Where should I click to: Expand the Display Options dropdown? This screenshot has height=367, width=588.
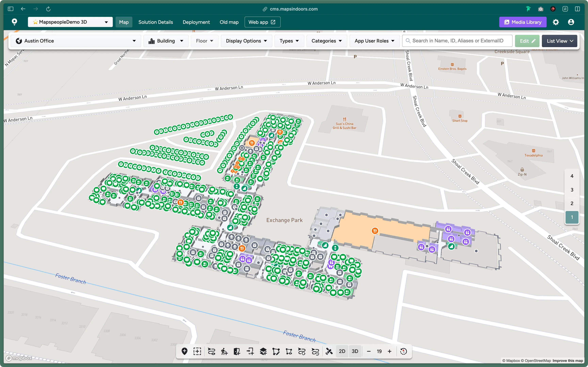point(246,41)
